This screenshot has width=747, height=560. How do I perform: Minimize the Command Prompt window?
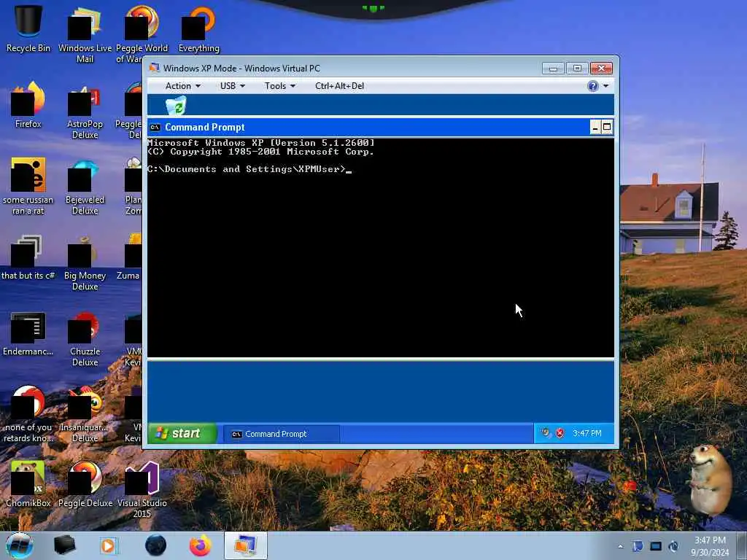(595, 127)
